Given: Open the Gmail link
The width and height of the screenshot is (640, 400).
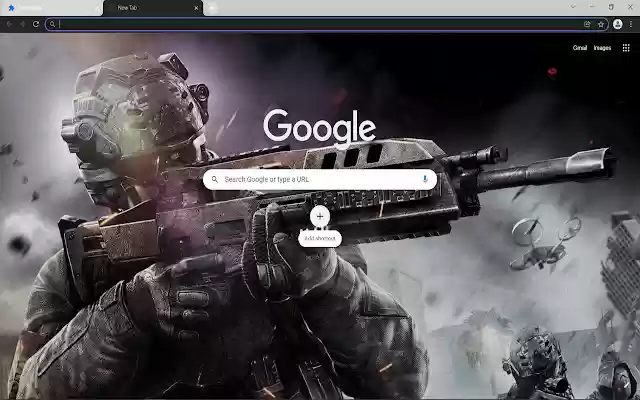Looking at the screenshot, I should point(580,48).
